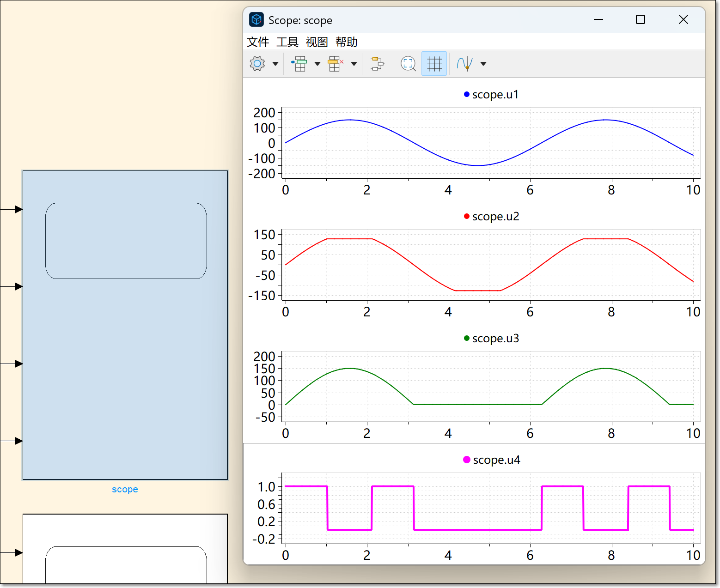720x588 pixels.
Task: Click the scope.u3 legend label
Action: click(x=496, y=339)
